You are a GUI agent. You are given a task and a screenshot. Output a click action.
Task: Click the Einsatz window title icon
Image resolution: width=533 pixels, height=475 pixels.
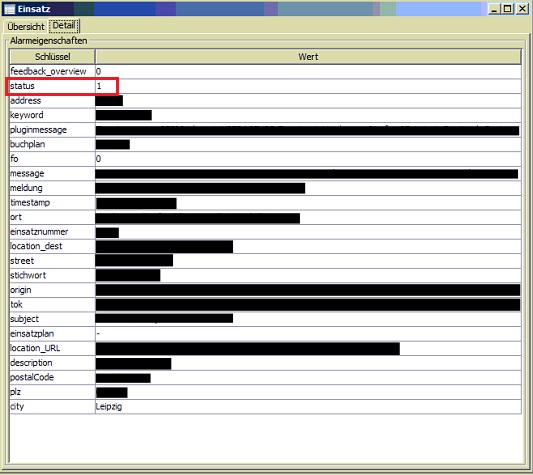9,9
